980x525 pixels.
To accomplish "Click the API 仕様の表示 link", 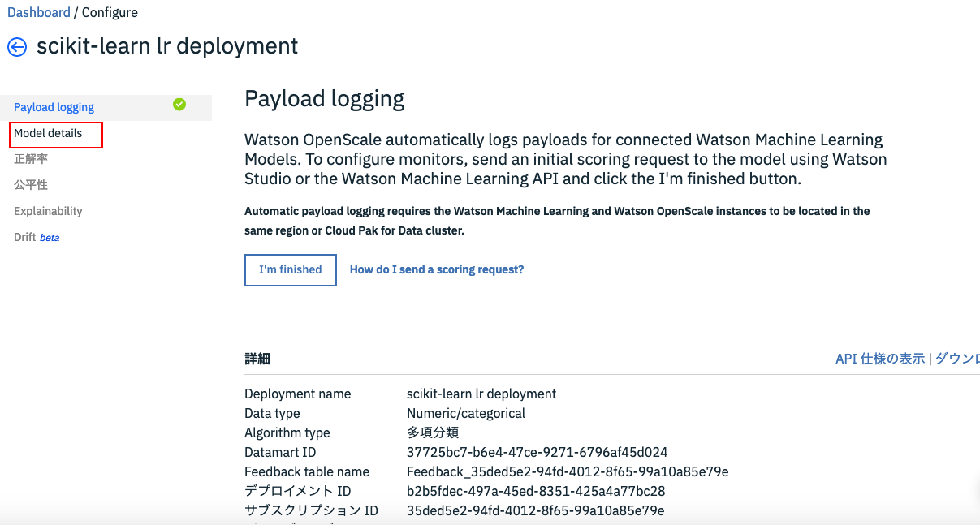I will point(880,359).
